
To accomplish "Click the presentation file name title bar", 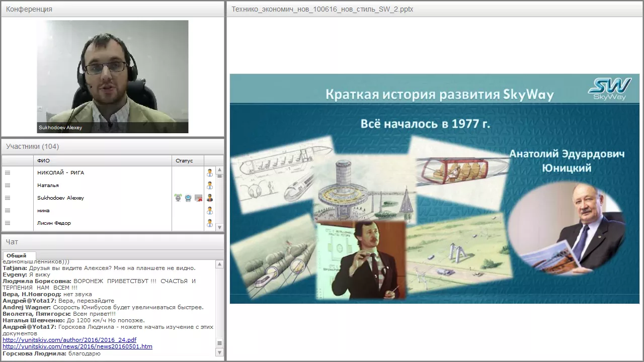I will (435, 9).
